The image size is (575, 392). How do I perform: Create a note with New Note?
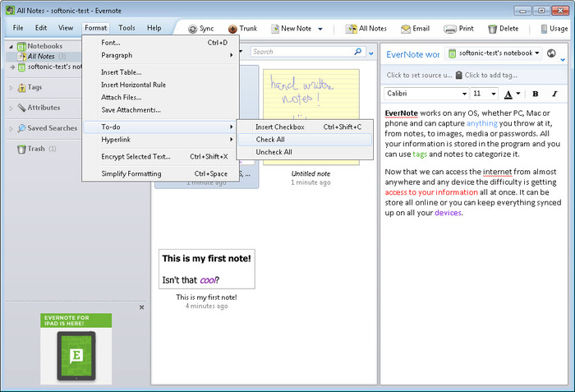pyautogui.click(x=292, y=29)
